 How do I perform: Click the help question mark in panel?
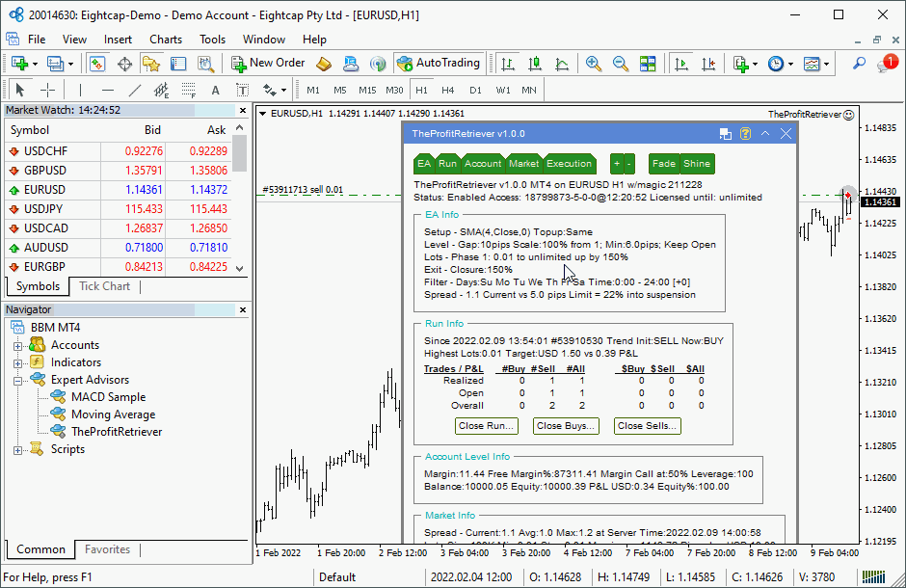tap(745, 134)
